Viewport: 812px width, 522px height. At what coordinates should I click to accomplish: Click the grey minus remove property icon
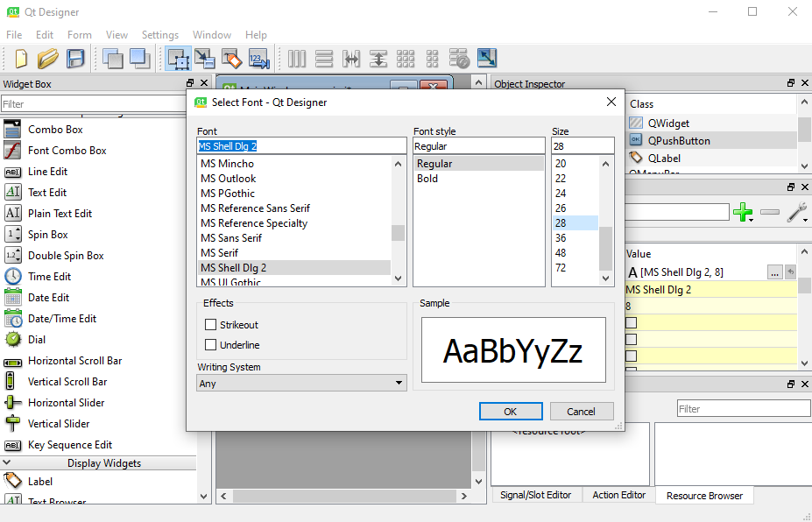pos(770,212)
